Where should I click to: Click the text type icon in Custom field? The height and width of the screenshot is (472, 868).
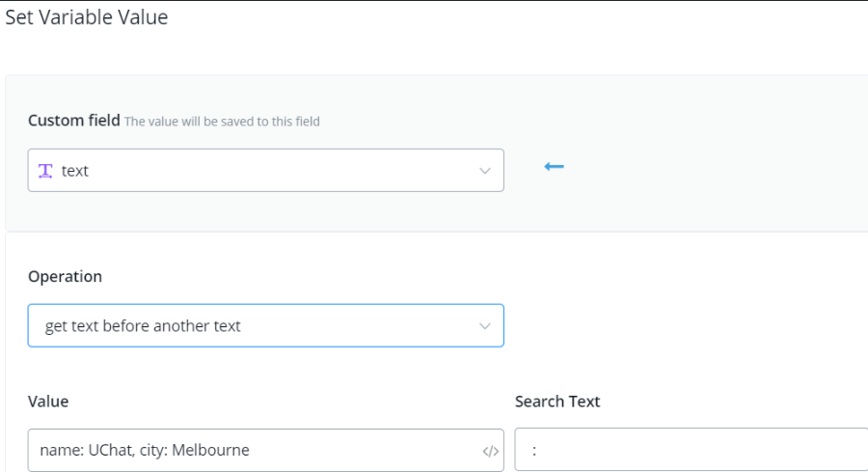point(46,171)
